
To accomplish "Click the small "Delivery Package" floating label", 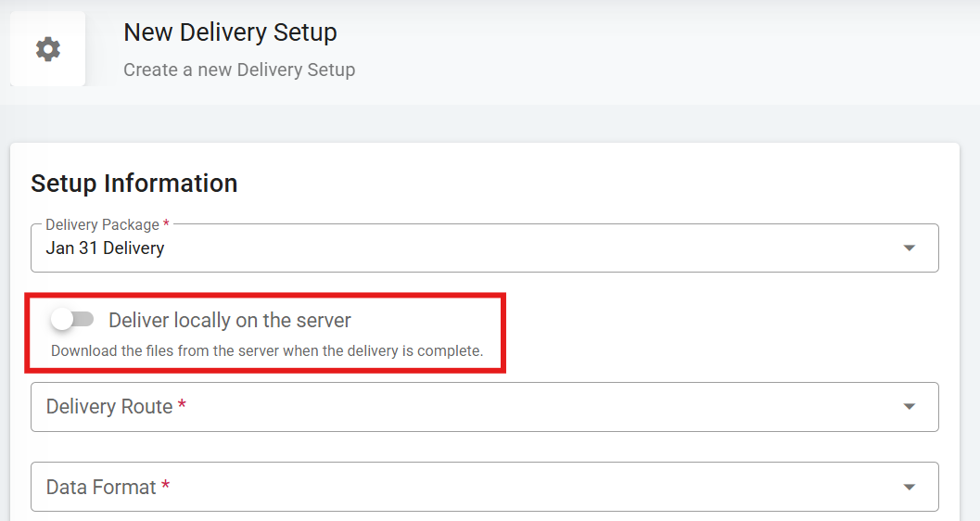I will (x=102, y=225).
